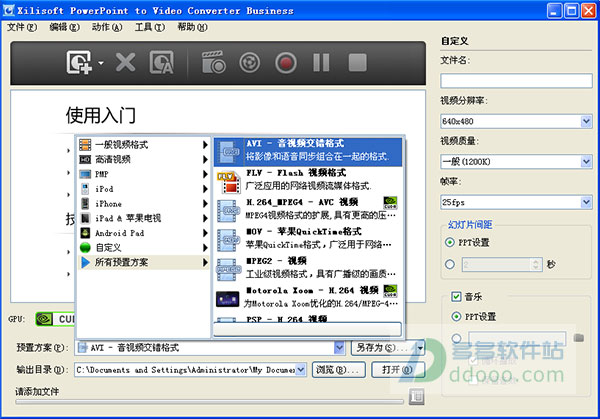
Task: Choose Motorola Xoom H.264 视频 profile
Action: click(x=308, y=299)
